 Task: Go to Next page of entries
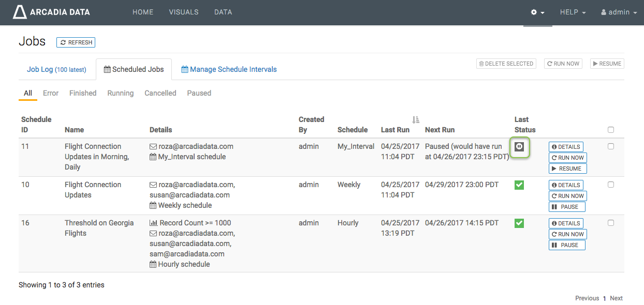point(616,298)
